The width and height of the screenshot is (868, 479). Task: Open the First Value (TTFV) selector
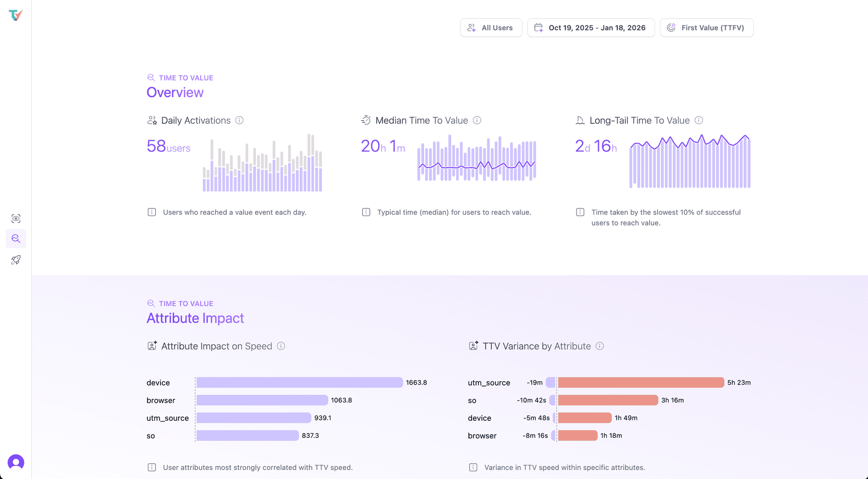coord(706,28)
